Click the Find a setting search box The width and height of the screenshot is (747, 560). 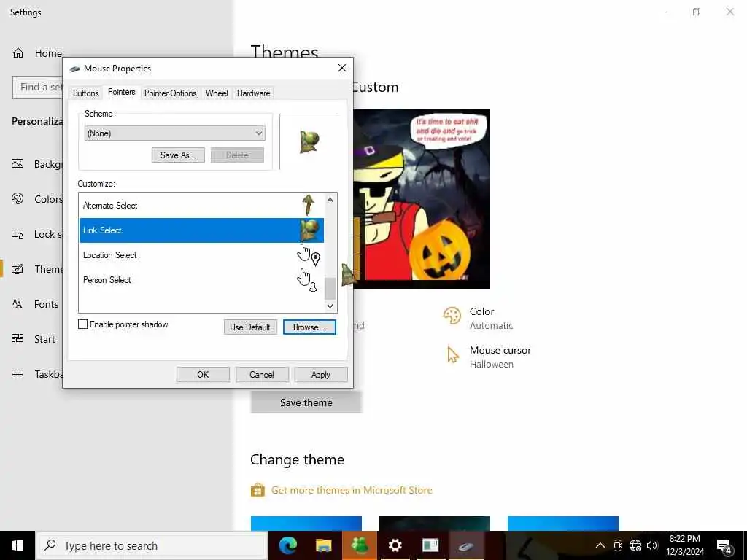pyautogui.click(x=38, y=87)
